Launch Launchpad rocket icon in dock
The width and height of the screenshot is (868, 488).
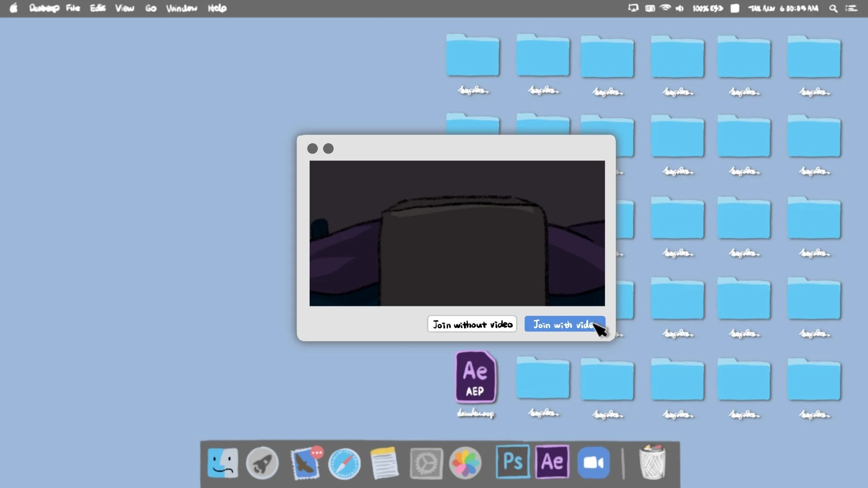tap(262, 463)
